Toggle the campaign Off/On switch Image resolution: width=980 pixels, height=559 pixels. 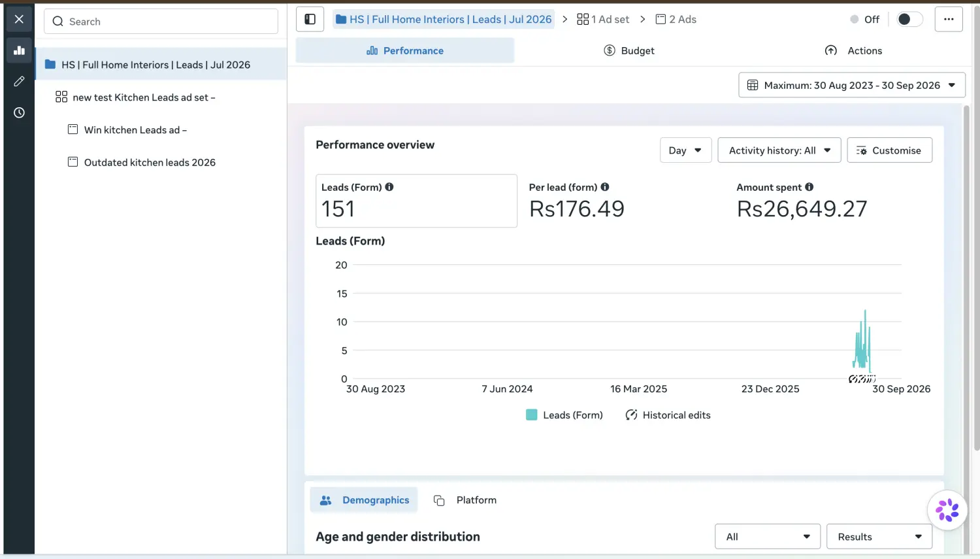click(909, 20)
